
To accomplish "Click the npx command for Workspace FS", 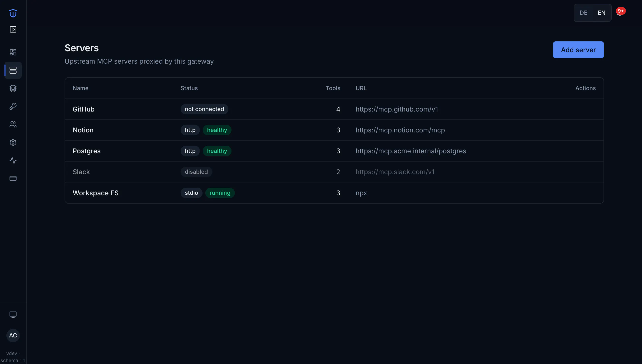I will (361, 193).
